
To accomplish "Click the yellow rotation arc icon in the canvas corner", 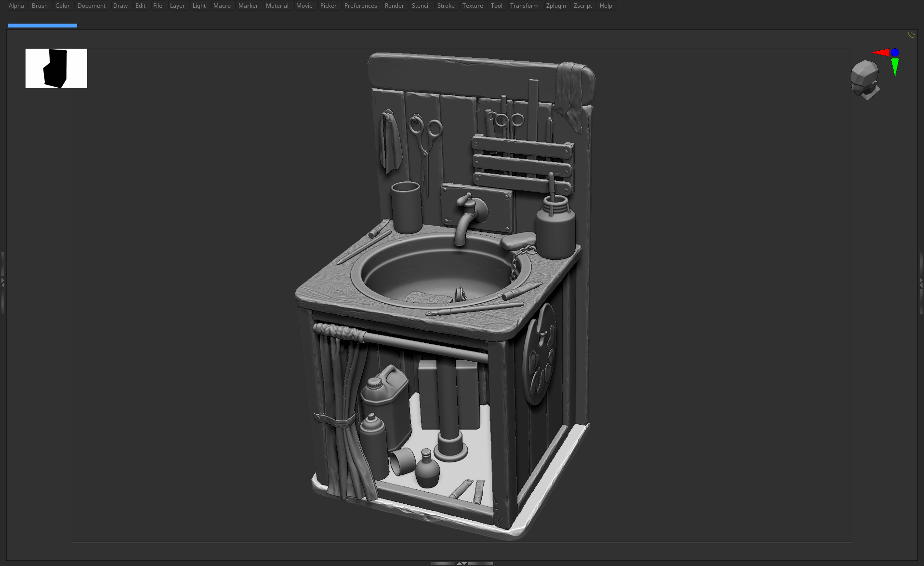I will (x=911, y=35).
